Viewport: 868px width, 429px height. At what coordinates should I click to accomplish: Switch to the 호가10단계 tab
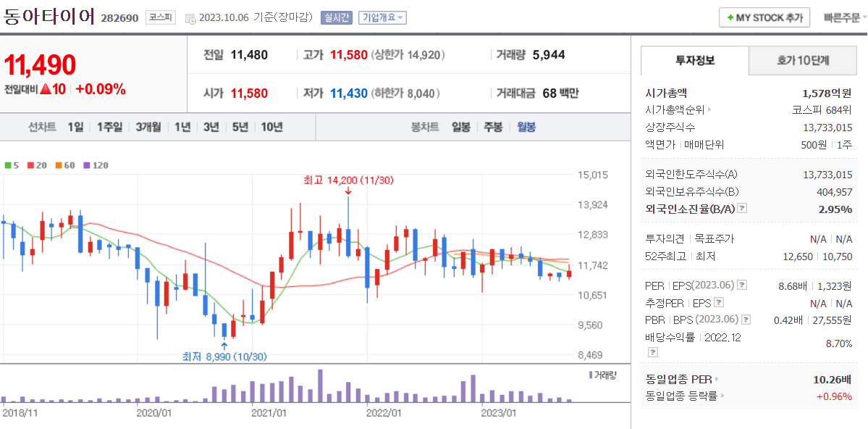point(803,61)
